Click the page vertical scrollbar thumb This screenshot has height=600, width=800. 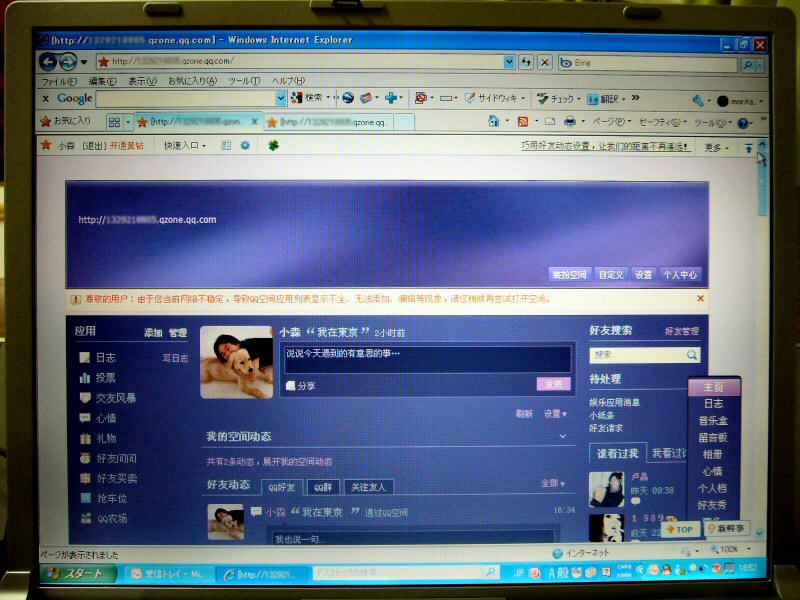tap(762, 185)
